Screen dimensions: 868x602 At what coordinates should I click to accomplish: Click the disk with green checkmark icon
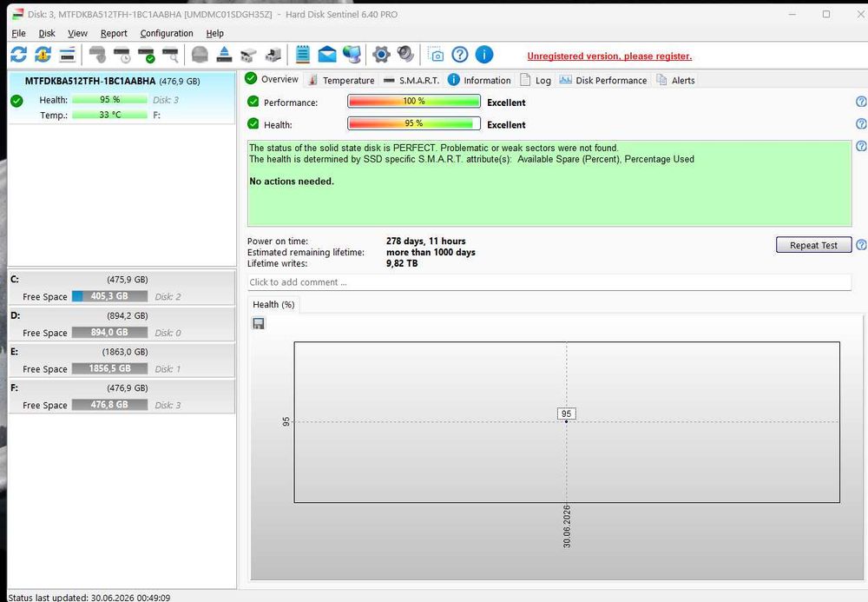pyautogui.click(x=146, y=54)
